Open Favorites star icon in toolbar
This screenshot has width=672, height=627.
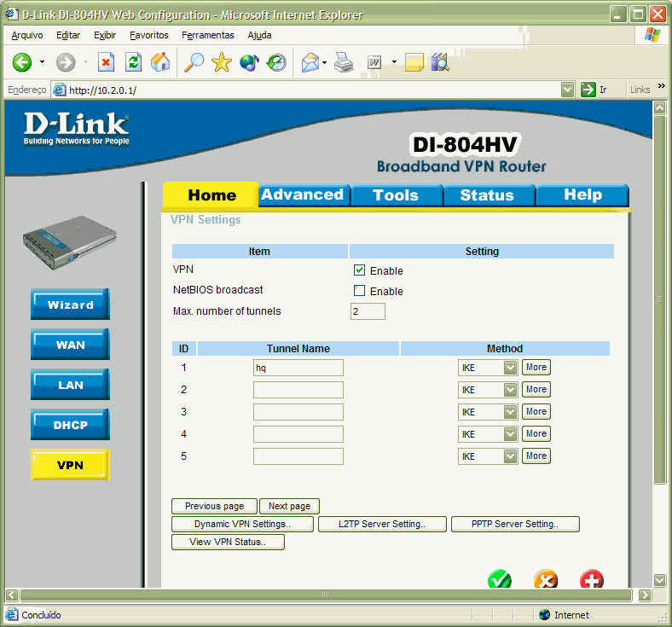click(222, 62)
